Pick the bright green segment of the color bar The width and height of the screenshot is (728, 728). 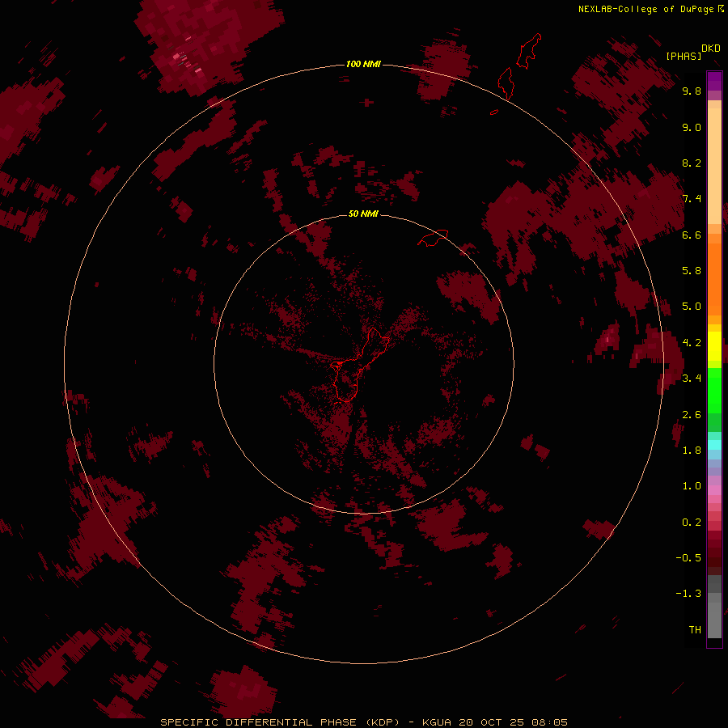pyautogui.click(x=714, y=391)
